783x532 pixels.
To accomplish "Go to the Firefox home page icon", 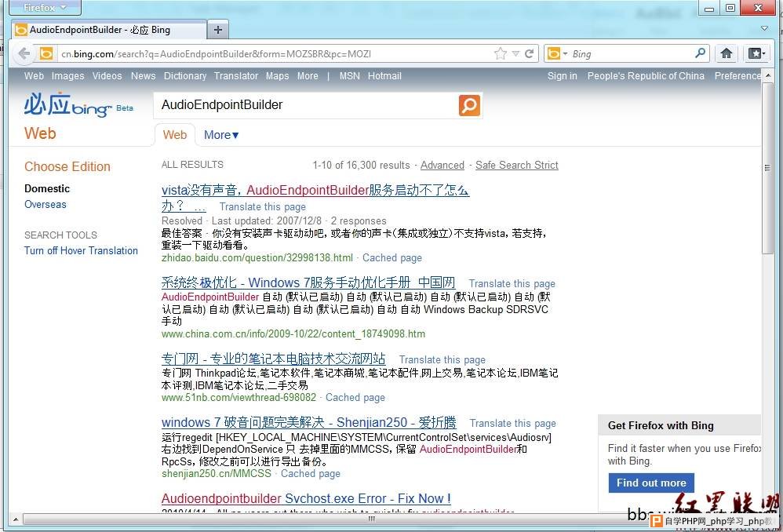I will [x=727, y=53].
